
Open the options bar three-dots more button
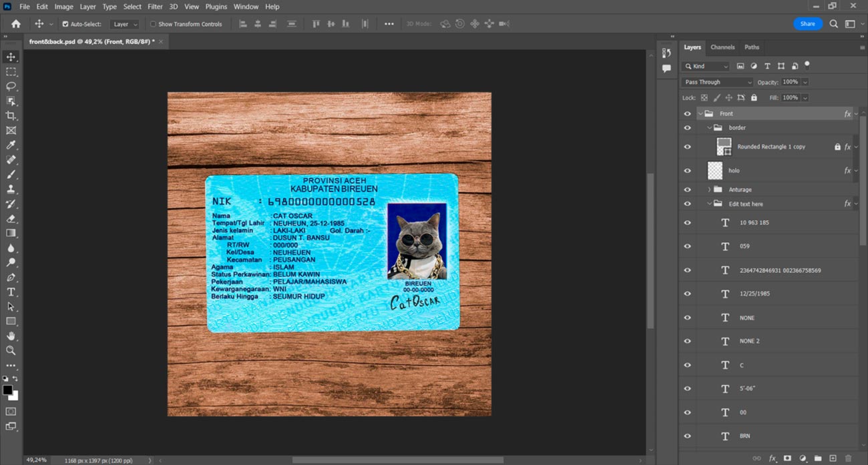[389, 24]
